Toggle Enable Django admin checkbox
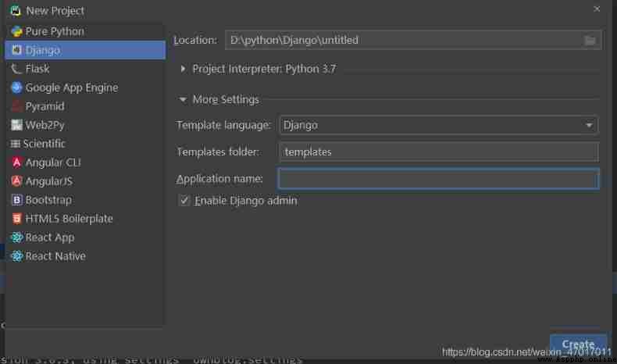This screenshot has height=364, width=617. pos(184,201)
